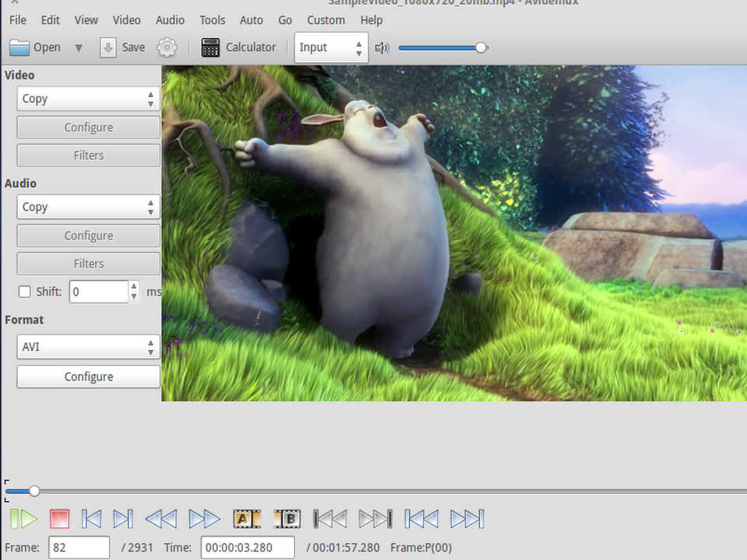
Task: Jump to next keyframe
Action: tap(205, 519)
